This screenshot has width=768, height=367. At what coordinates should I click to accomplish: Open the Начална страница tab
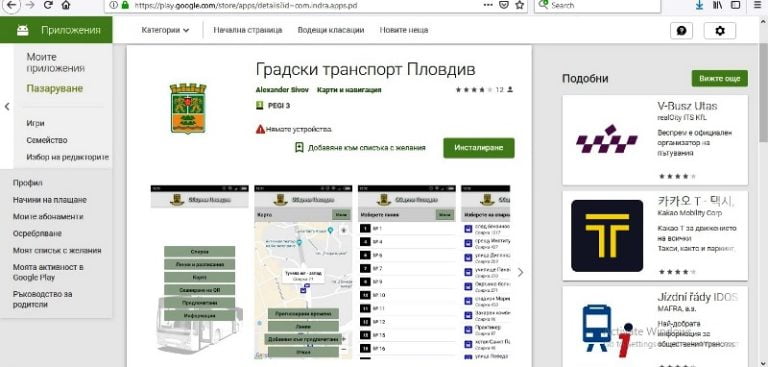247,30
